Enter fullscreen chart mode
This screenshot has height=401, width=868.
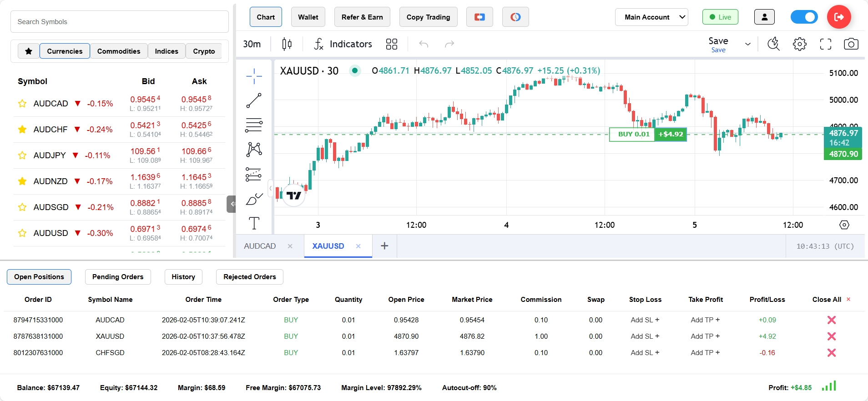tap(825, 44)
